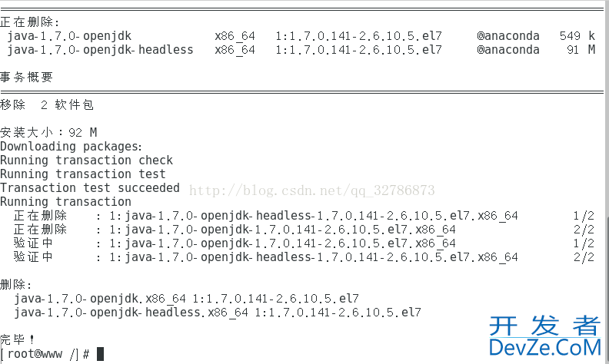Image resolution: width=609 pixels, height=364 pixels.
Task: Click the @anaconda repository text in first row
Action: pos(508,36)
